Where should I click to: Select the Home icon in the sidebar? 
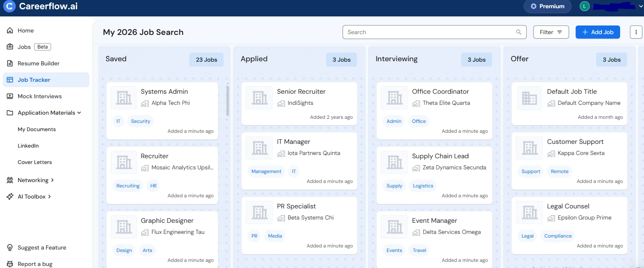tap(10, 30)
